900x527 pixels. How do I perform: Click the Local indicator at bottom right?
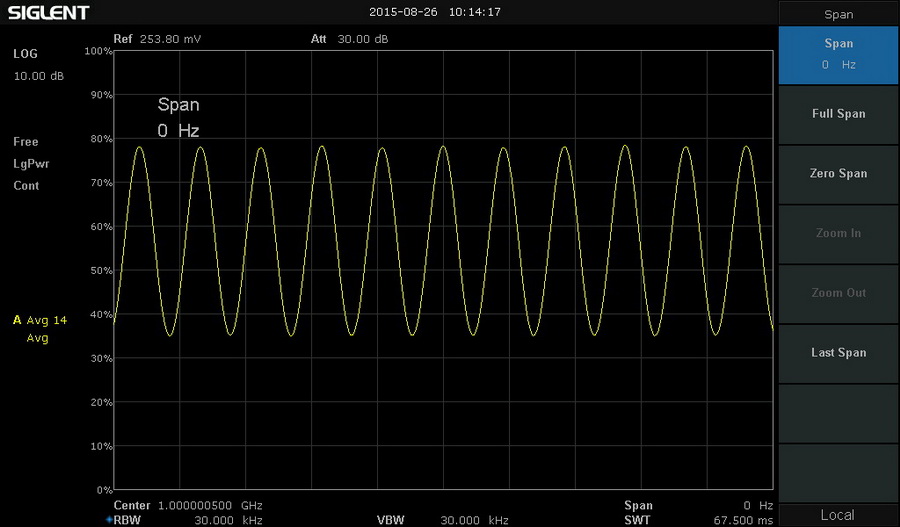point(838,515)
